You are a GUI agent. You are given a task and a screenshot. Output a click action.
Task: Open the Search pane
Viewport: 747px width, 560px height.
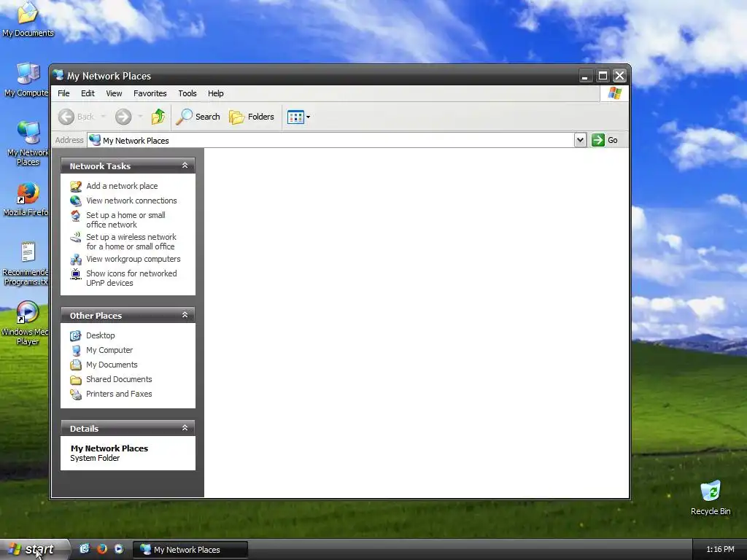tap(198, 117)
